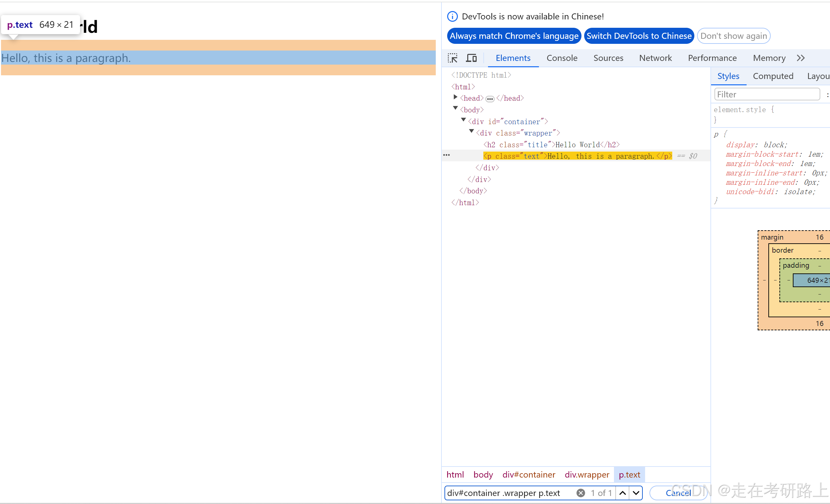Click the Styles Filter input field
Viewport: 830px width, 504px height.
(x=767, y=94)
